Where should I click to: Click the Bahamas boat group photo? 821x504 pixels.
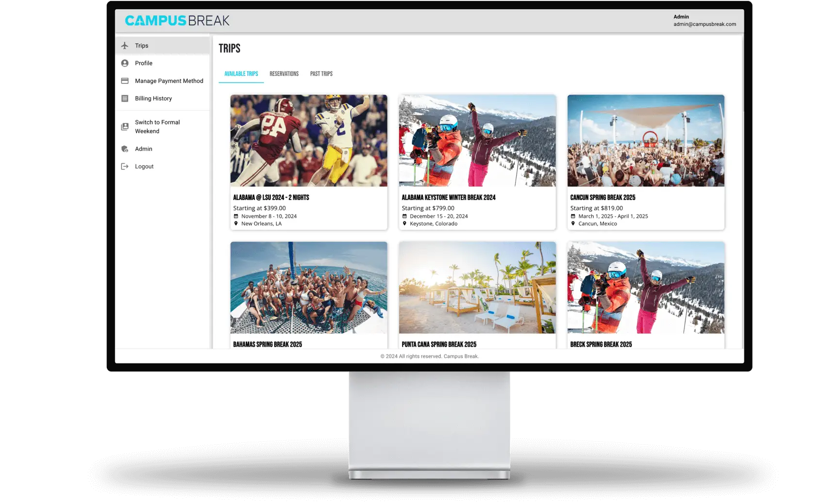pos(309,287)
